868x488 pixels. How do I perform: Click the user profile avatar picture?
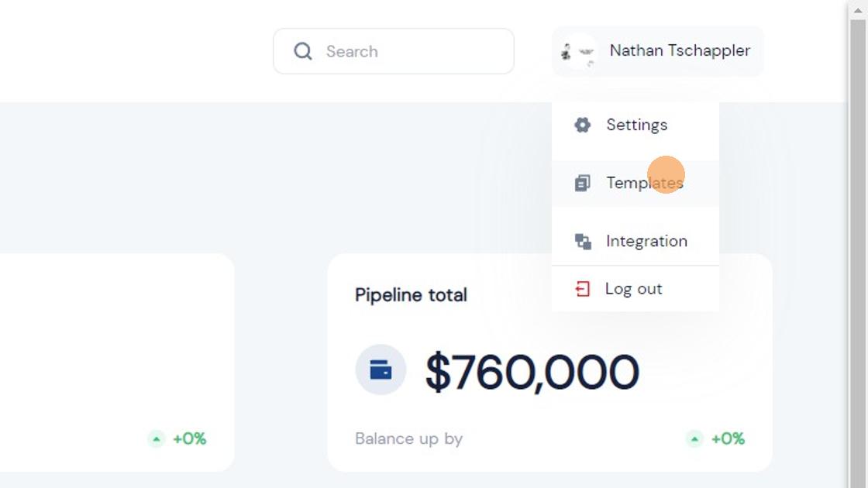click(x=578, y=52)
